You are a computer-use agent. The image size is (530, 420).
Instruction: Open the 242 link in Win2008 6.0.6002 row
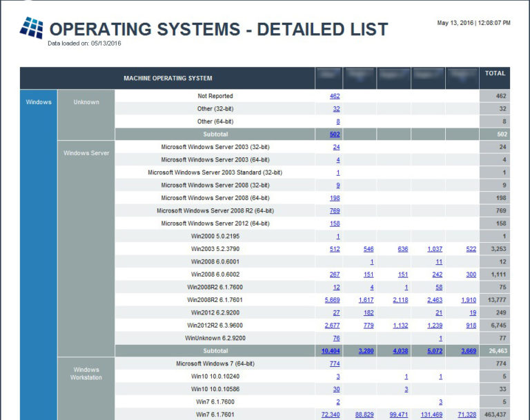coord(437,274)
